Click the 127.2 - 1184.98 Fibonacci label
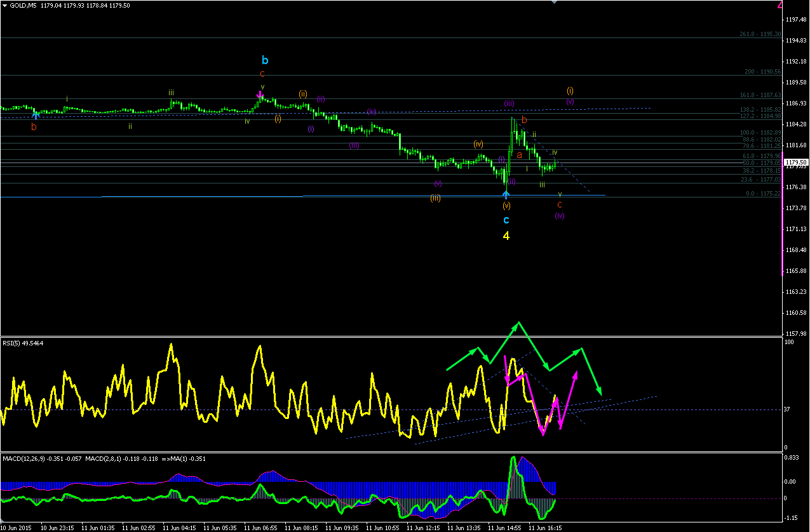Screen dimensions: 810x532 tap(761, 116)
